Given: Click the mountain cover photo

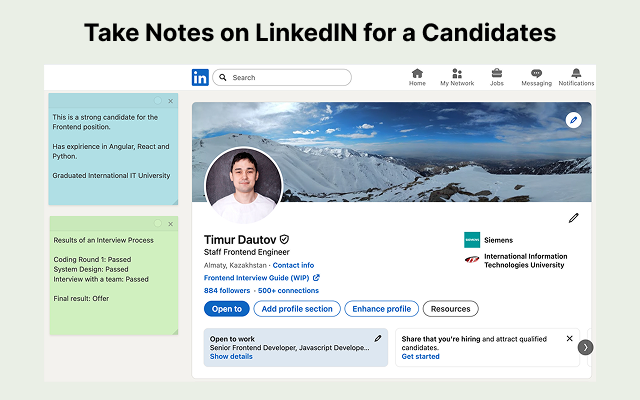Looking at the screenshot, I should point(392,152).
